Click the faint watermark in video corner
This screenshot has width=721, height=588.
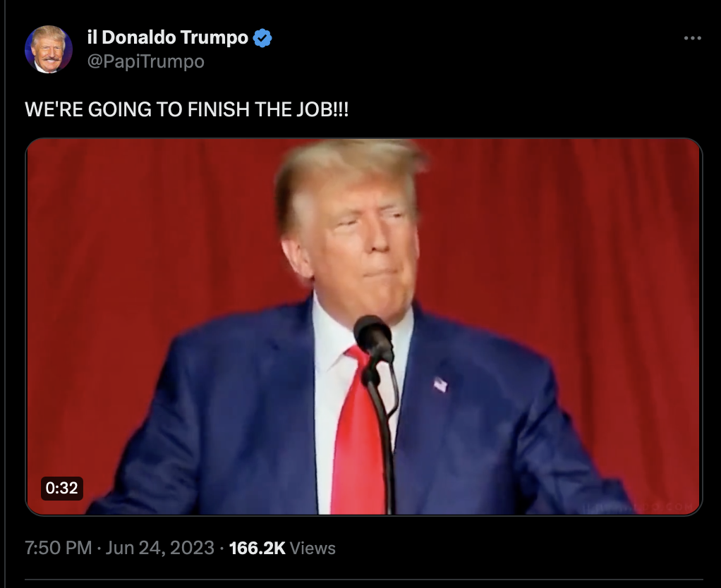pyautogui.click(x=639, y=507)
